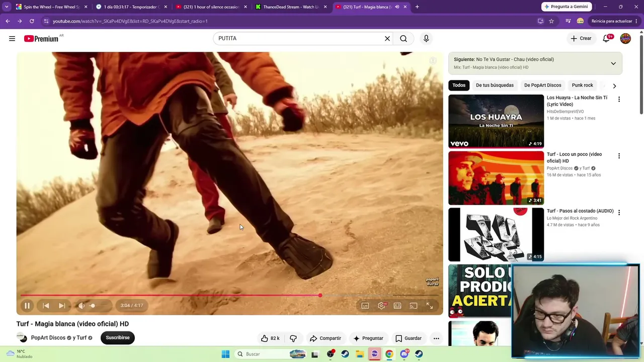This screenshot has height=362, width=644.
Task: Skip to the next video
Action: tap(62, 306)
